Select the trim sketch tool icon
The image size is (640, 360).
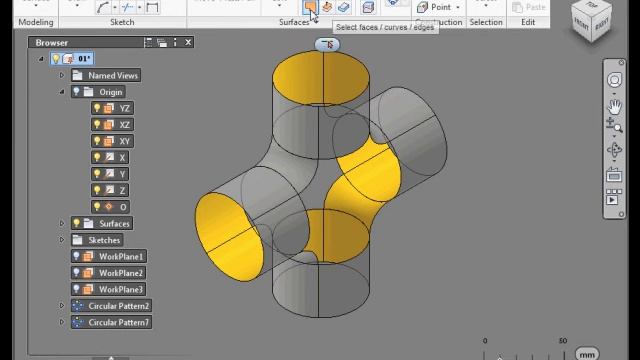(x=128, y=7)
